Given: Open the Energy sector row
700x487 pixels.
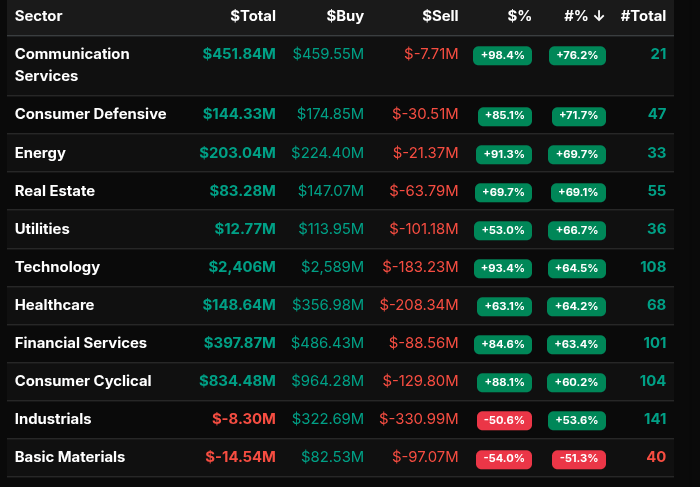Looking at the screenshot, I should click(40, 153).
